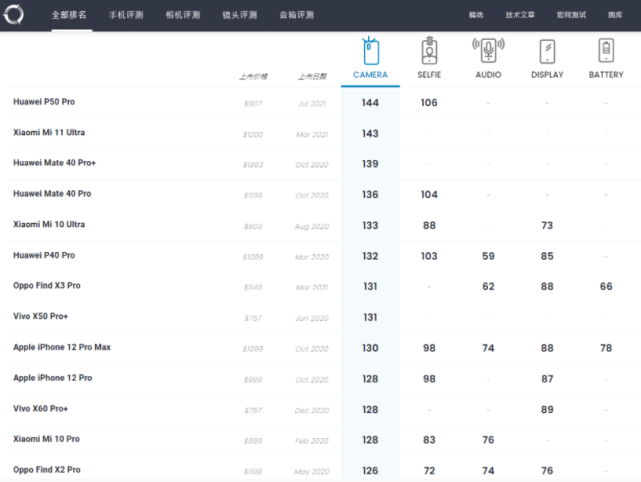Click launch date Mar 2021 for Xiaomi Mi 11 Ultra
Screen dimensions: 641x482
point(312,135)
